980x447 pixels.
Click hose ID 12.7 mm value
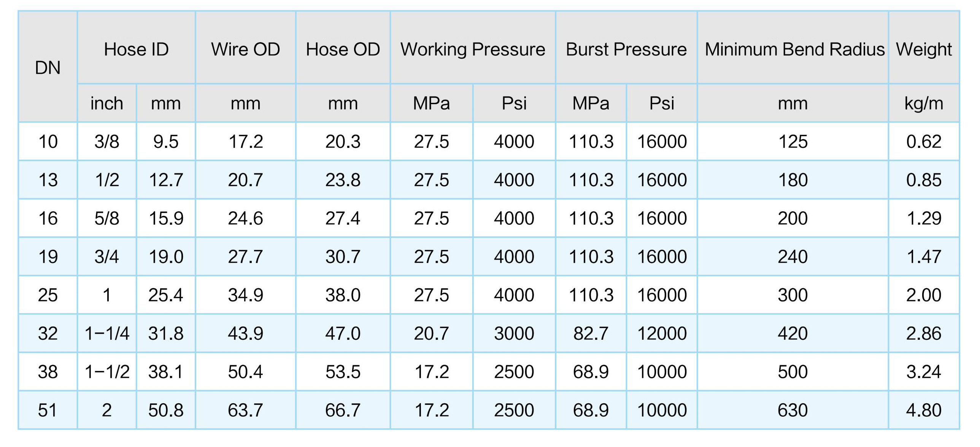point(166,180)
